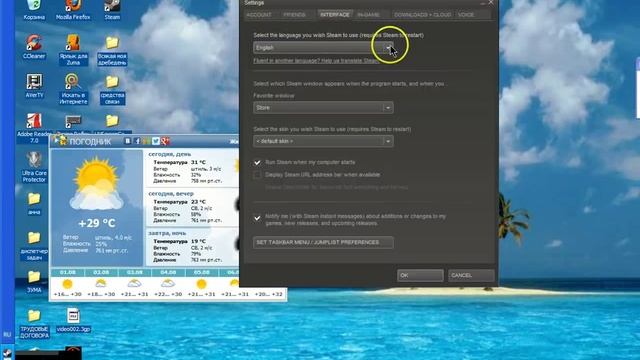Launch the Mozilla Firefox desktop shortcut
Viewport: 640px width, 360px height.
(x=73, y=10)
